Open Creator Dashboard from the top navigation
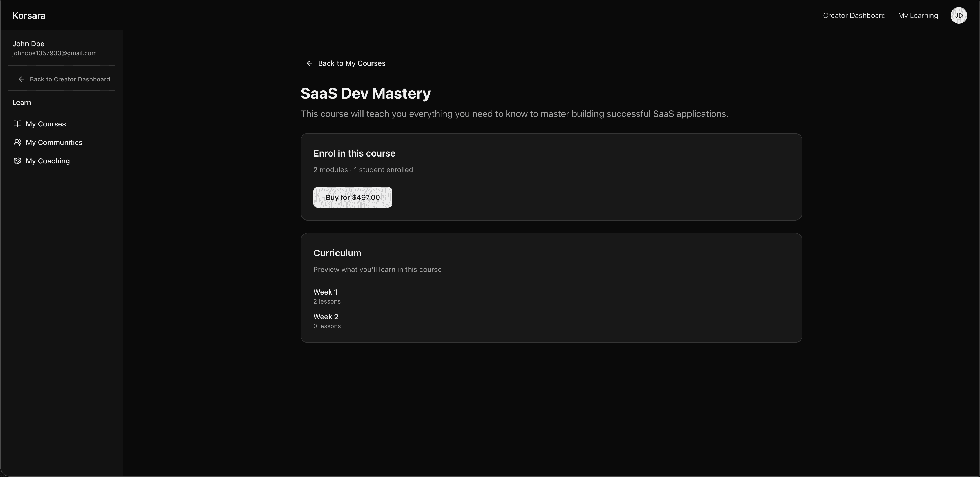980x477 pixels. (854, 16)
